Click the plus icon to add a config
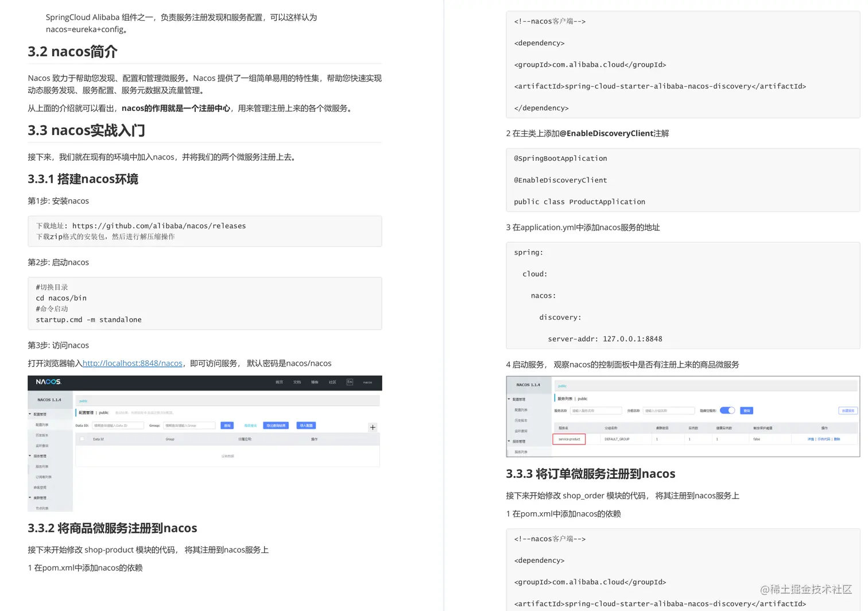This screenshot has width=868, height=611. tap(373, 427)
